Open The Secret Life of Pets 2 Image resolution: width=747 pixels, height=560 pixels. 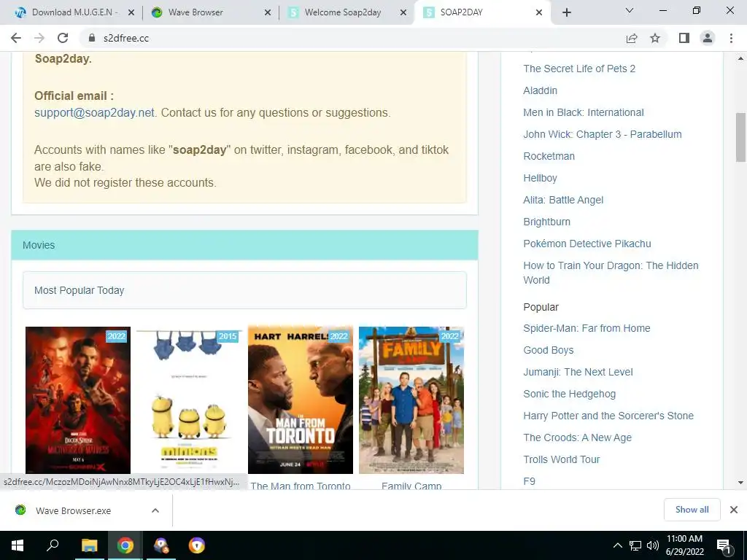(579, 69)
